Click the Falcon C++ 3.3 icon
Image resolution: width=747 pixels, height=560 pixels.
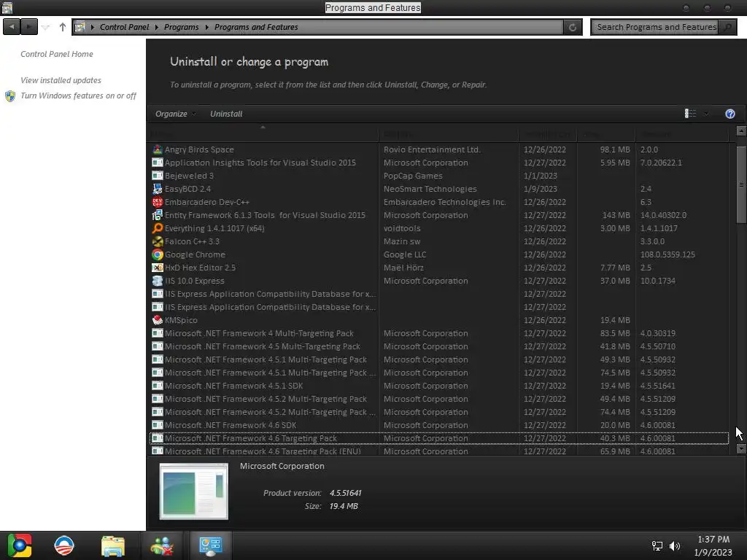tap(158, 241)
